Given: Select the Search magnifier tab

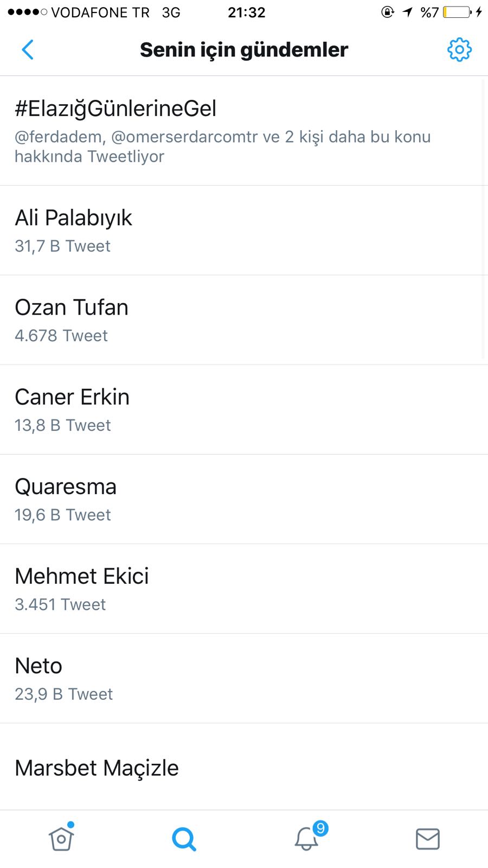Looking at the screenshot, I should point(184,839).
